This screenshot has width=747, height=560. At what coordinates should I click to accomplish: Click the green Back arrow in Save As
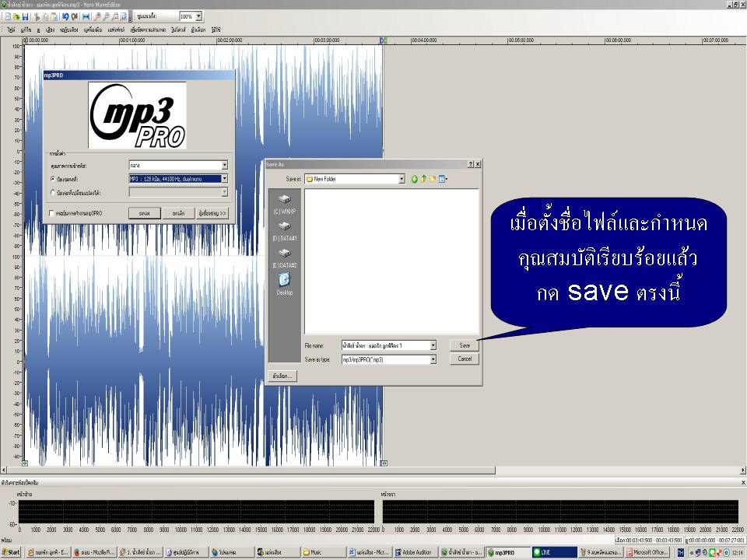coord(415,179)
